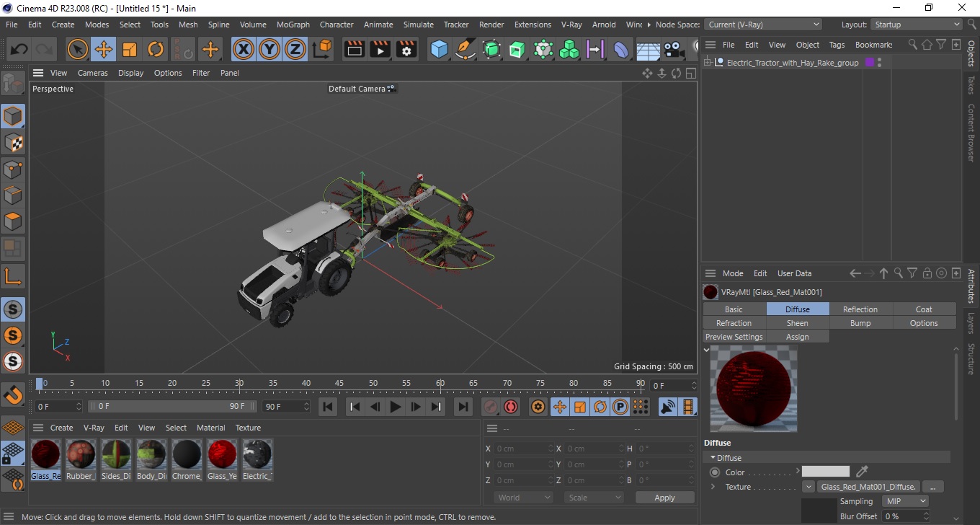
Task: Activate the Move tool in top toolbar
Action: (x=104, y=50)
